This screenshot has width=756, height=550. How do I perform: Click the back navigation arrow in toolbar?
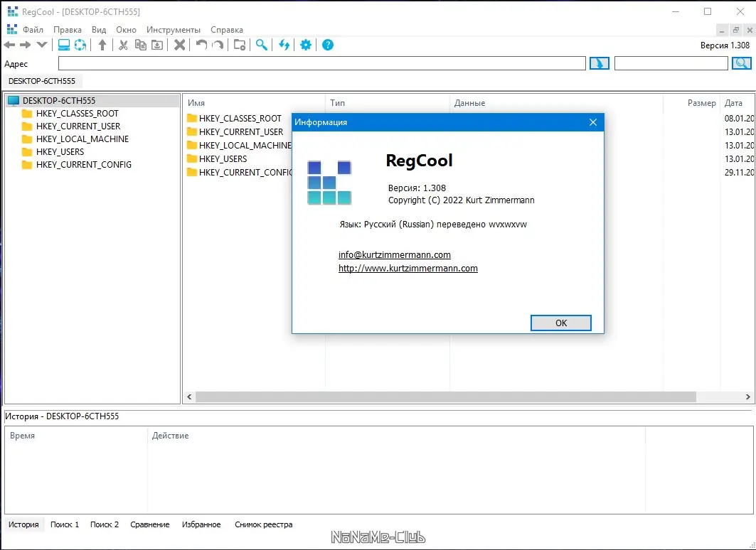[10, 45]
